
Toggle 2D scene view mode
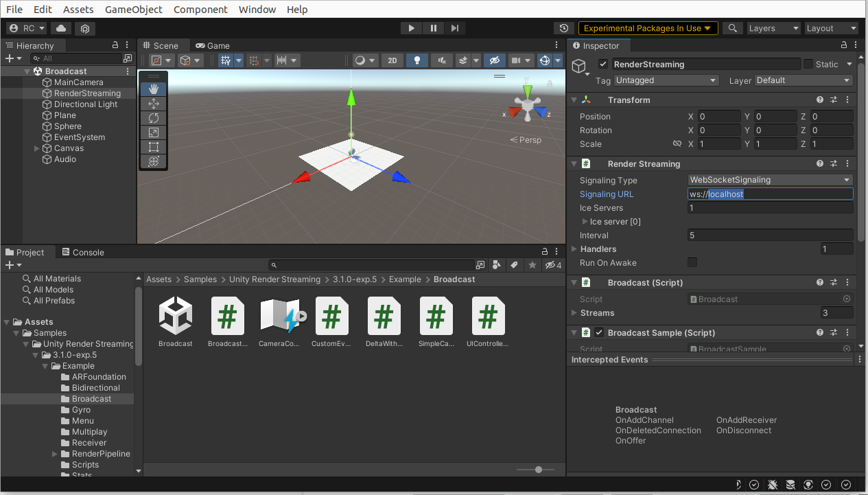[x=392, y=60]
